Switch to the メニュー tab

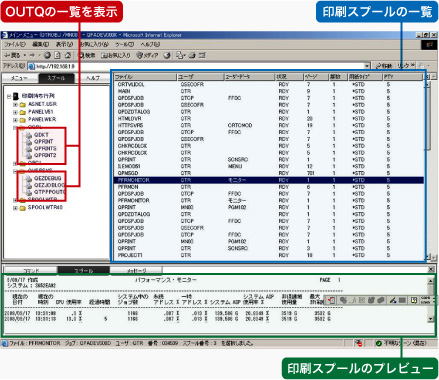click(19, 78)
